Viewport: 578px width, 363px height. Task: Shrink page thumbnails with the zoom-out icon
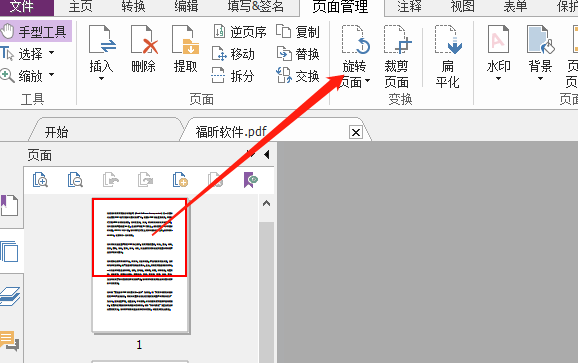(75, 180)
